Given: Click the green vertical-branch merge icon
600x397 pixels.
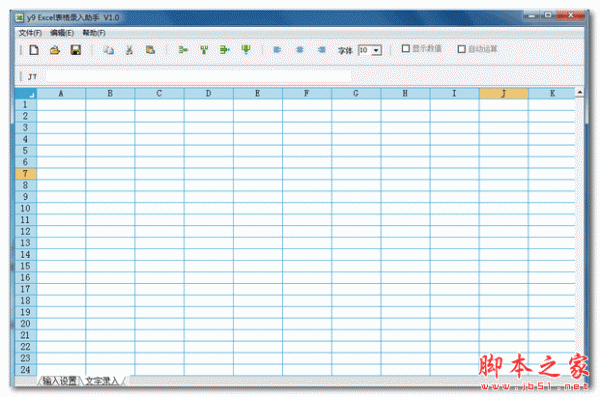Looking at the screenshot, I should pos(204,49).
